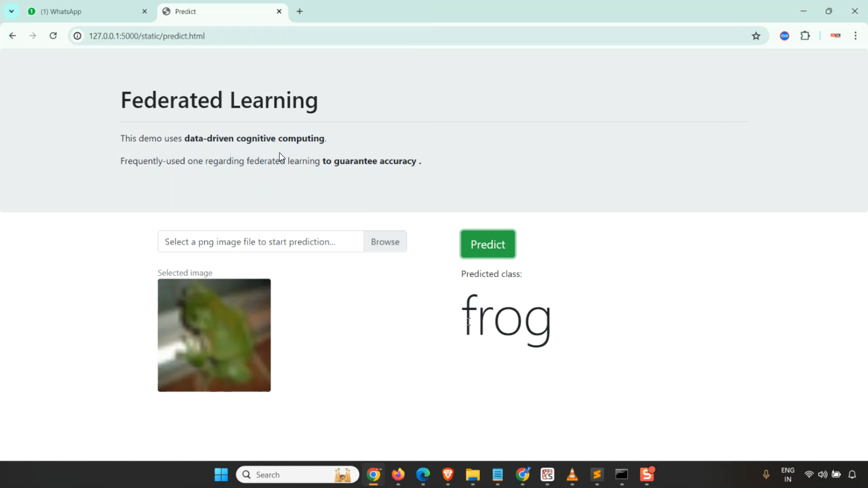Click the selected frog image thumbnail
The width and height of the screenshot is (868, 488).
[x=214, y=335]
